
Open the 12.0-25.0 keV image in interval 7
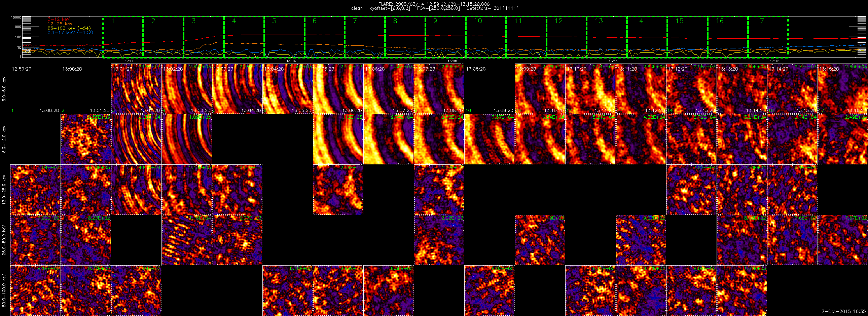coord(338,190)
